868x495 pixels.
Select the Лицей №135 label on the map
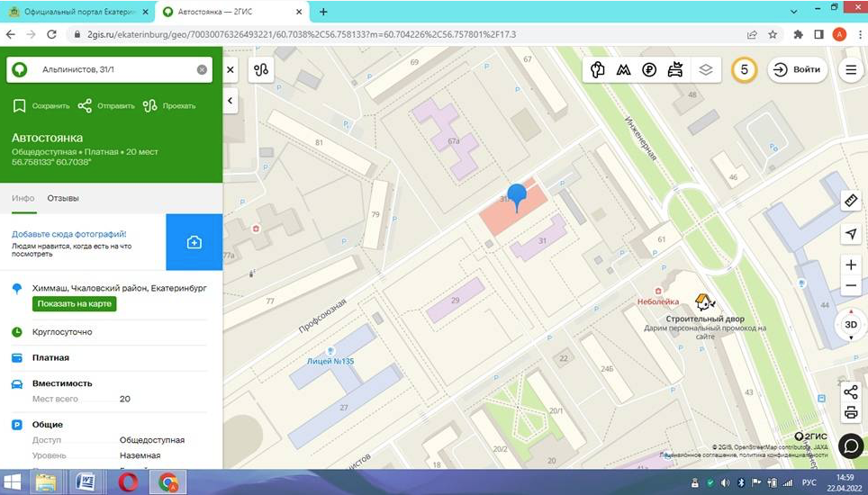(x=330, y=361)
